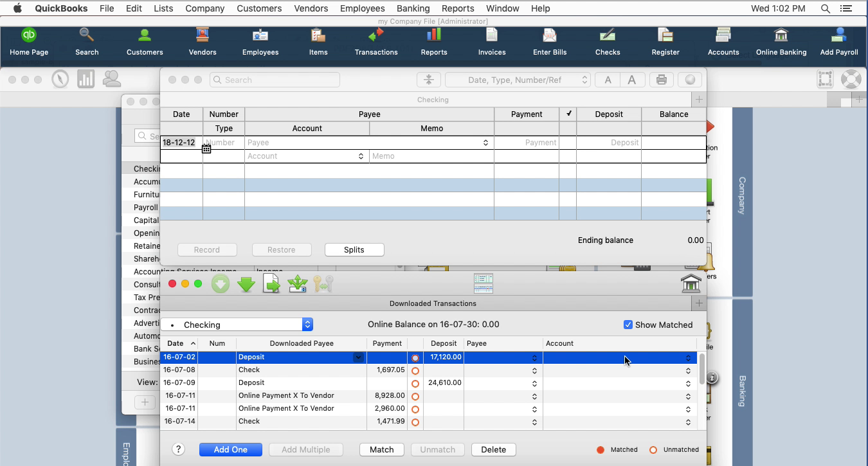This screenshot has width=868, height=466.
Task: Open macOS notification center icon
Action: pos(846,8)
